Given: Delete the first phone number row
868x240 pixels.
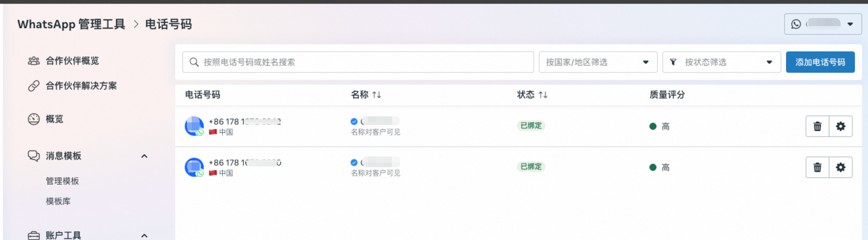Looking at the screenshot, I should coord(817,126).
